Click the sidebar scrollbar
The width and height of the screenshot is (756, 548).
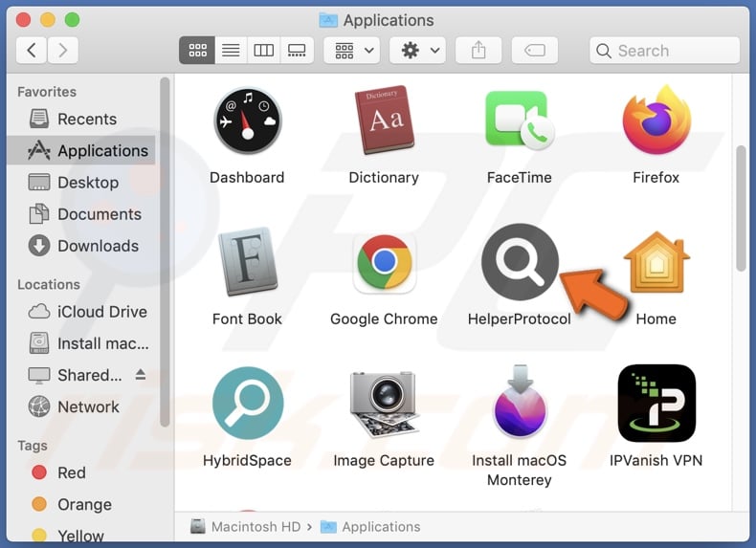click(x=165, y=252)
